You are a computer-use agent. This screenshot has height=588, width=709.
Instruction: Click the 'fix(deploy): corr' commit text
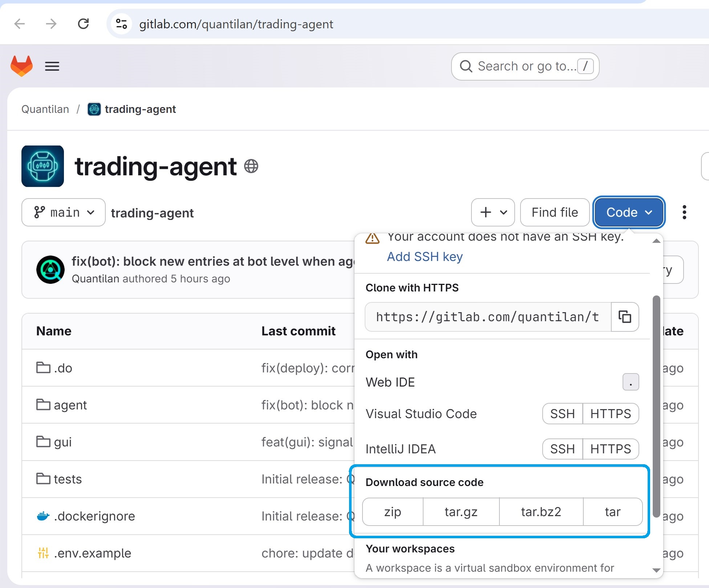click(308, 368)
